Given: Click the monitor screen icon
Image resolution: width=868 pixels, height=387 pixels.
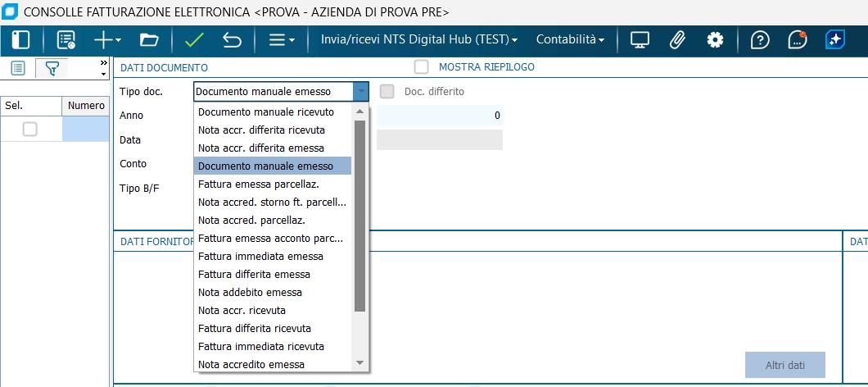Looking at the screenshot, I should pos(640,39).
